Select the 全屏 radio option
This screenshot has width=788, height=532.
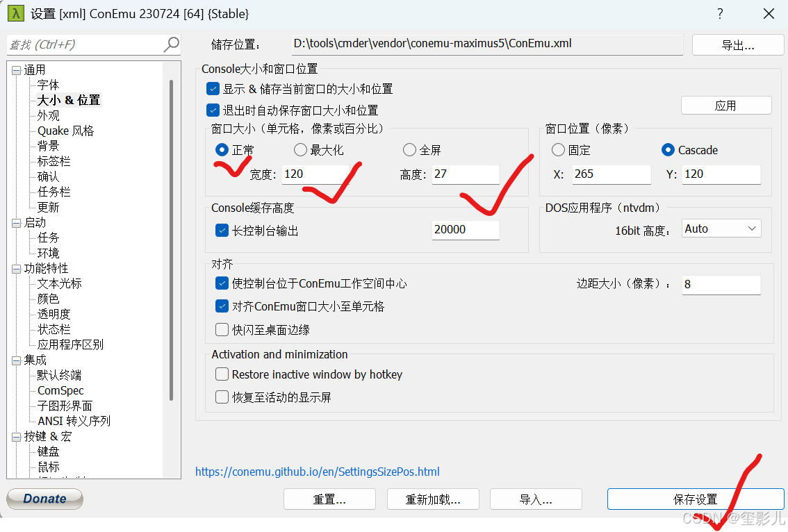tap(409, 150)
